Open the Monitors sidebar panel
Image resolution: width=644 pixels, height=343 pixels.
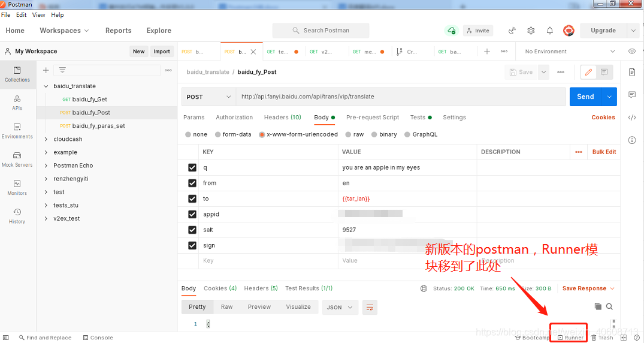point(17,188)
